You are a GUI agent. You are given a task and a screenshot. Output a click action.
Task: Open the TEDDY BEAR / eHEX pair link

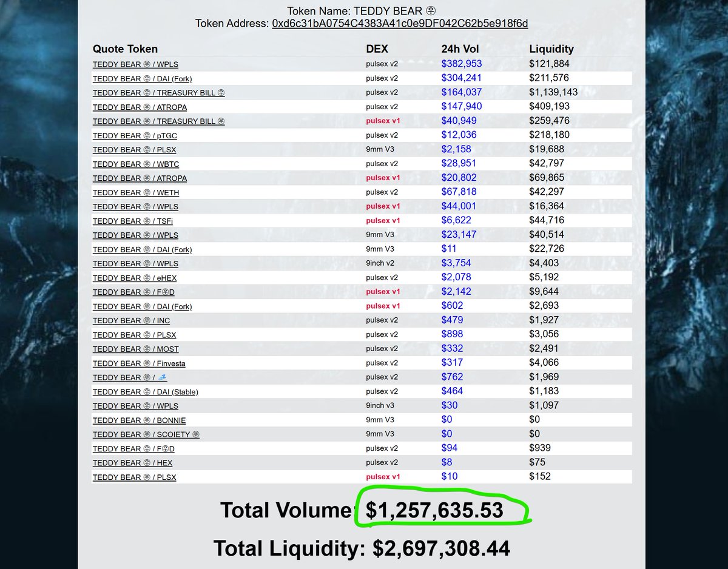(135, 278)
